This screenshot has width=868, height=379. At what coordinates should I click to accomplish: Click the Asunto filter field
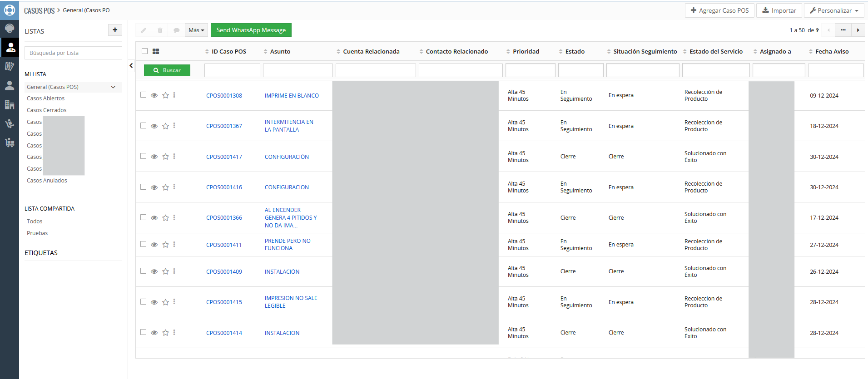[298, 70]
